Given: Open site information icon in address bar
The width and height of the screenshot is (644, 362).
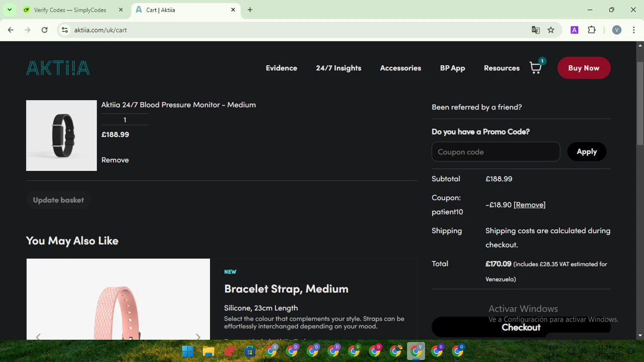Looking at the screenshot, I should point(65,30).
